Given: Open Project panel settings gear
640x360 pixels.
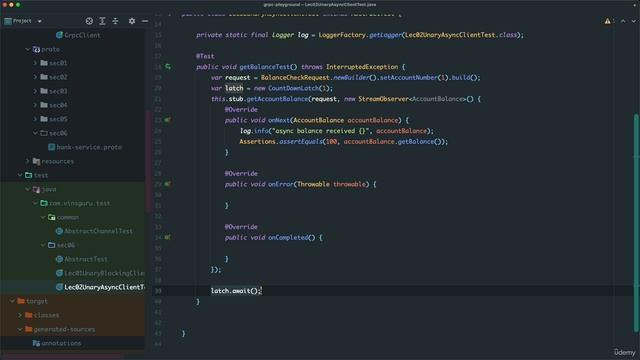Looking at the screenshot, I should coord(132,21).
